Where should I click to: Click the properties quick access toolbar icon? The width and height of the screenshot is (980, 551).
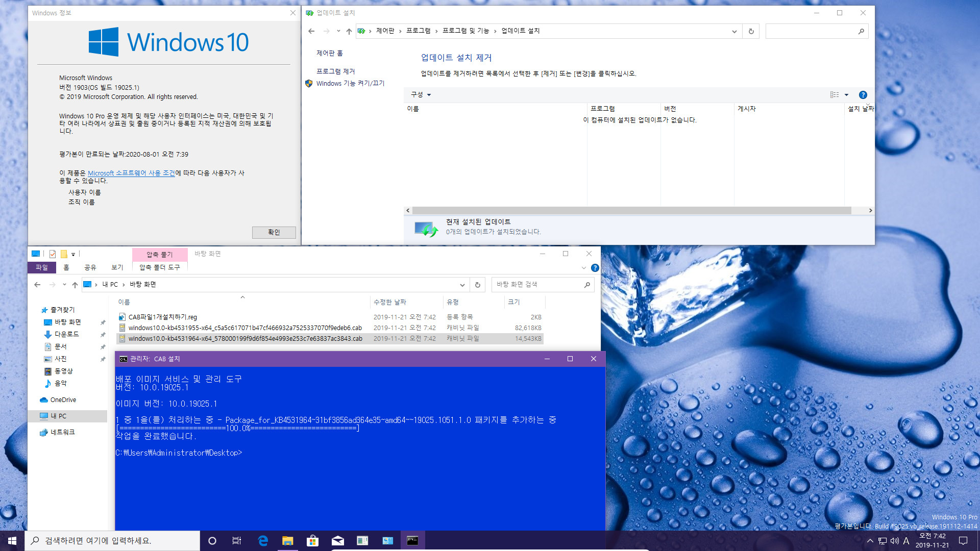53,254
